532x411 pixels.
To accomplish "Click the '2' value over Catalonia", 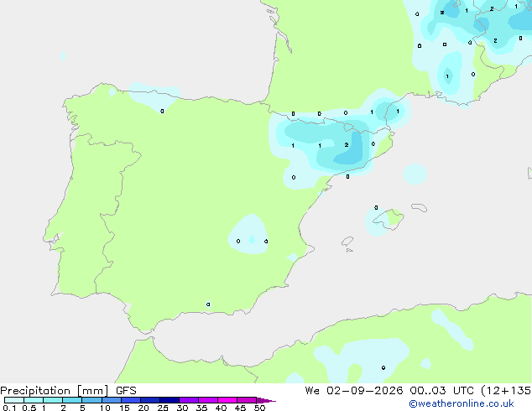I will (x=346, y=145).
